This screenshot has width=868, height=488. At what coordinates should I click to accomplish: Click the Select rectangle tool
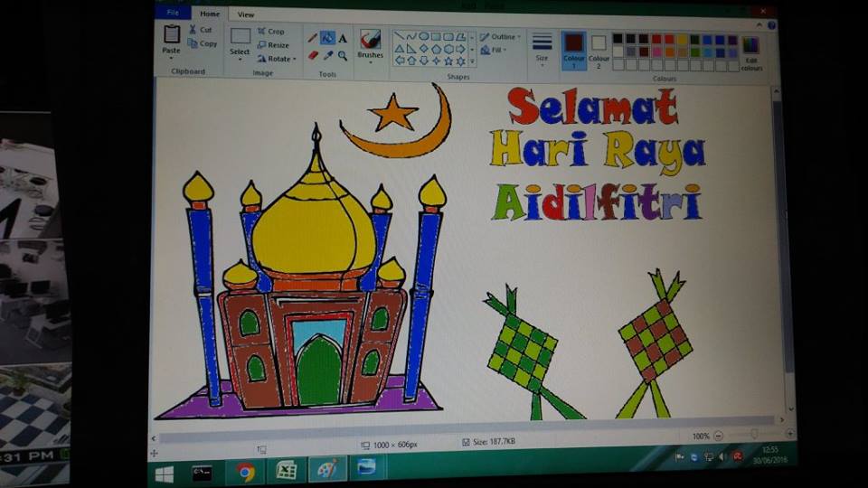coord(240,36)
